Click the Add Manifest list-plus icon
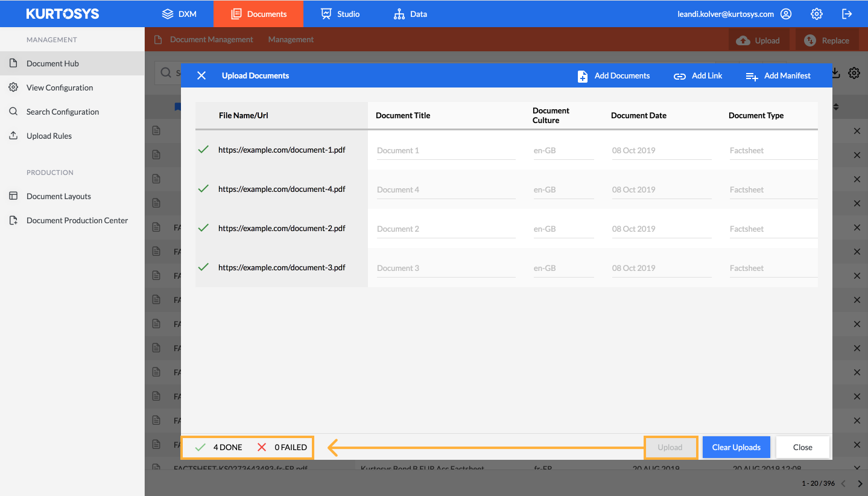The image size is (868, 496). pos(752,77)
